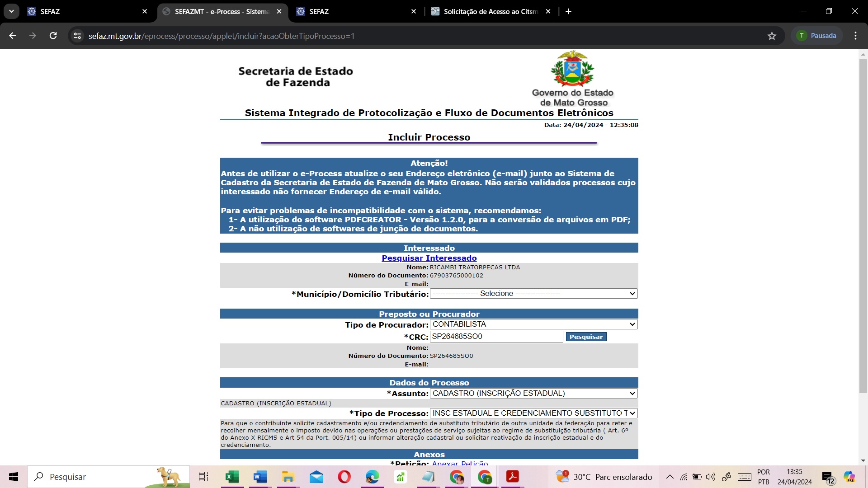This screenshot has width=868, height=488.
Task: Open site information icon in address bar
Action: pyautogui.click(x=77, y=36)
